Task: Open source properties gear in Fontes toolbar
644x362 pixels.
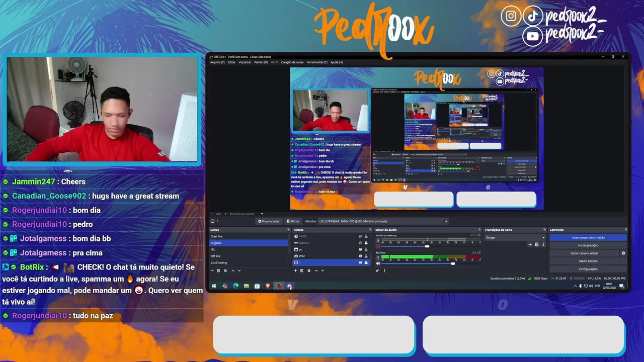Action: pos(309,270)
